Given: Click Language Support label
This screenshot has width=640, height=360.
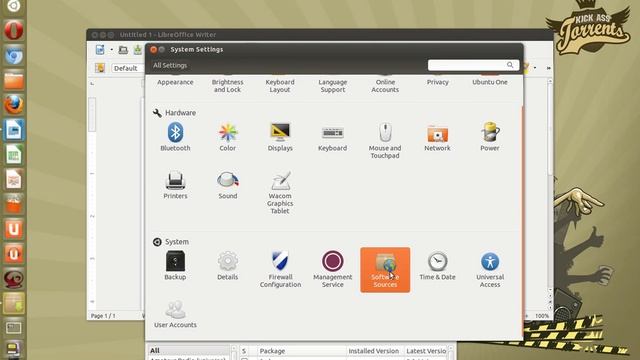Looking at the screenshot, I should [333, 86].
